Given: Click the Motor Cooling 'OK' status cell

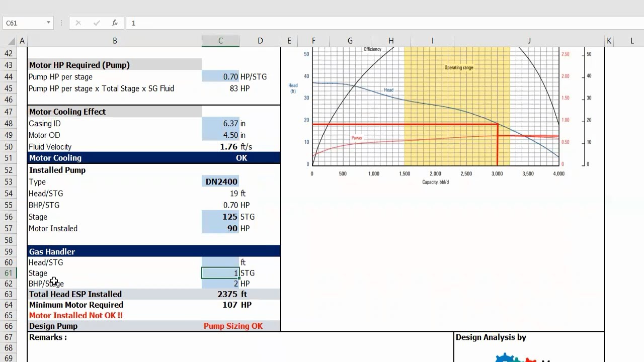Looking at the screenshot, I should (241, 158).
